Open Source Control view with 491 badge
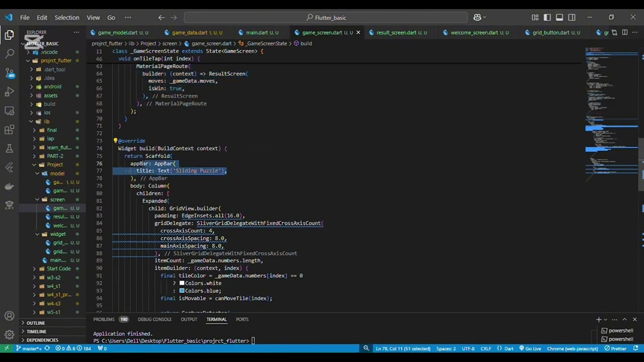The width and height of the screenshot is (644, 362). coord(9,72)
